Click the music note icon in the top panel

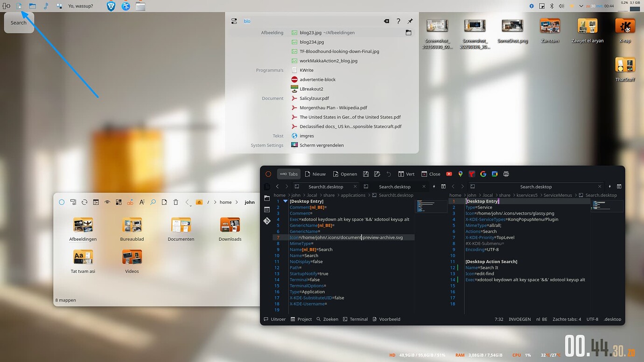tap(46, 6)
